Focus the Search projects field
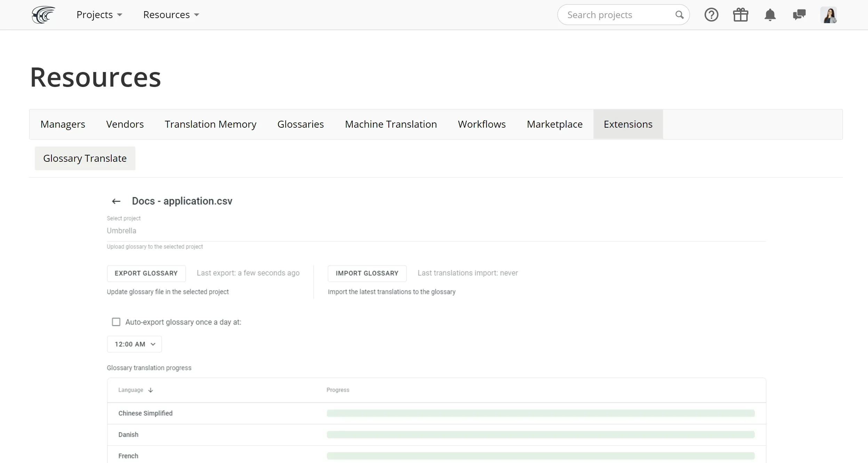868x463 pixels. (616, 15)
